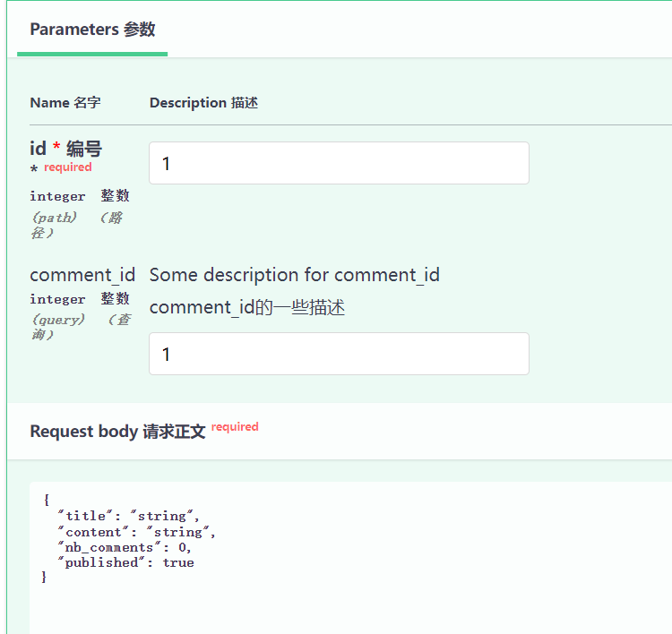Click the required label beside Request body

[235, 426]
